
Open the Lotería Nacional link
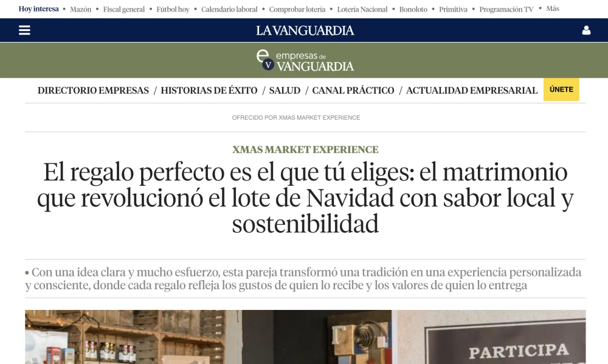click(x=362, y=9)
